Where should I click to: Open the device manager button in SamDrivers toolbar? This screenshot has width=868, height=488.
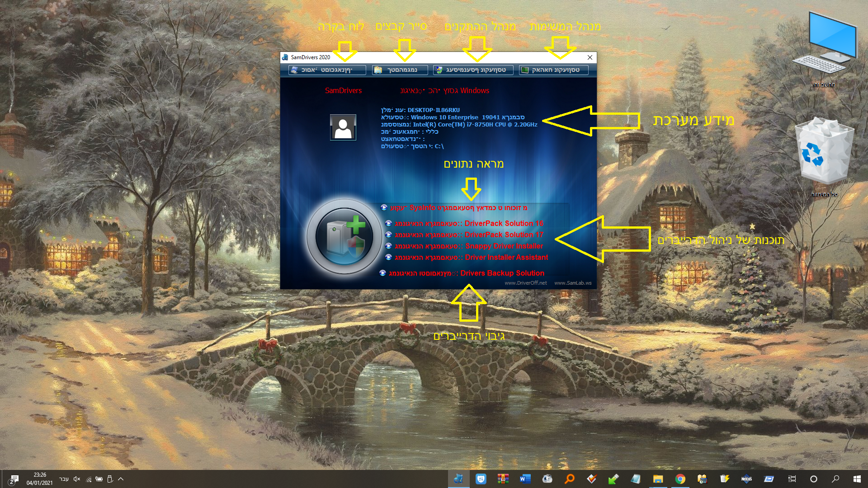pos(473,70)
